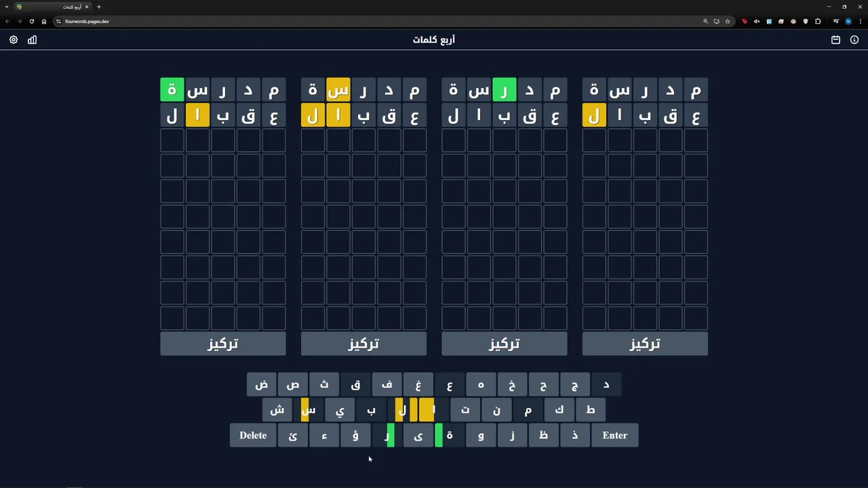This screenshot has height=488, width=868.
Task: Bookmark the page with the star icon
Action: point(728,21)
